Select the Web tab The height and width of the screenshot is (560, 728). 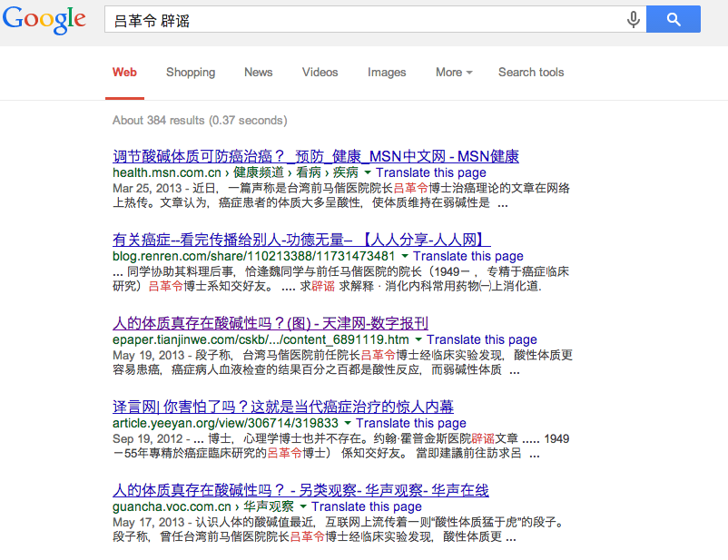pyautogui.click(x=124, y=73)
